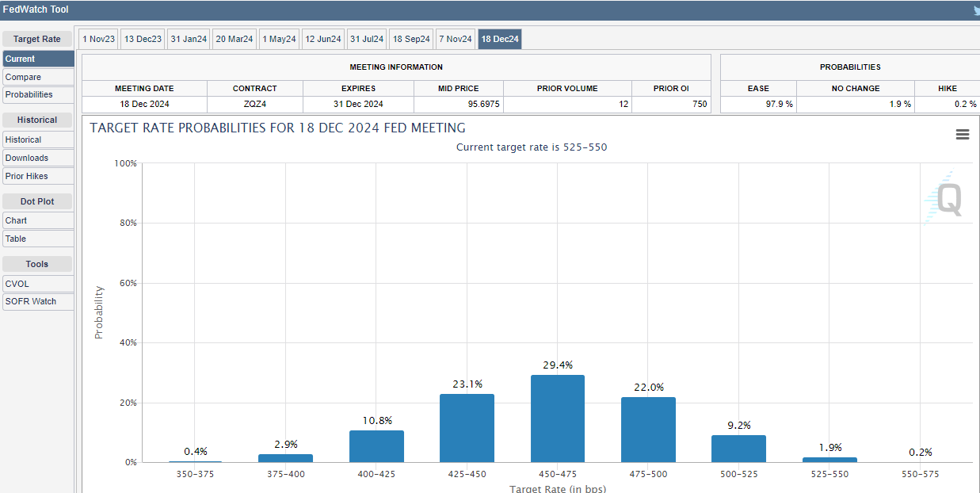
Task: Open the 12 Jun24 meeting tab
Action: pyautogui.click(x=322, y=38)
